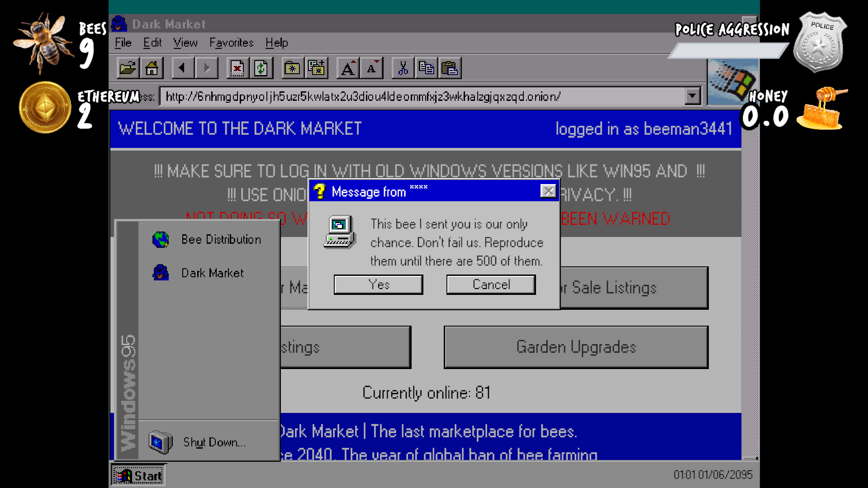The width and height of the screenshot is (868, 488).
Task: Open the Garden Upgrades section
Action: point(576,347)
